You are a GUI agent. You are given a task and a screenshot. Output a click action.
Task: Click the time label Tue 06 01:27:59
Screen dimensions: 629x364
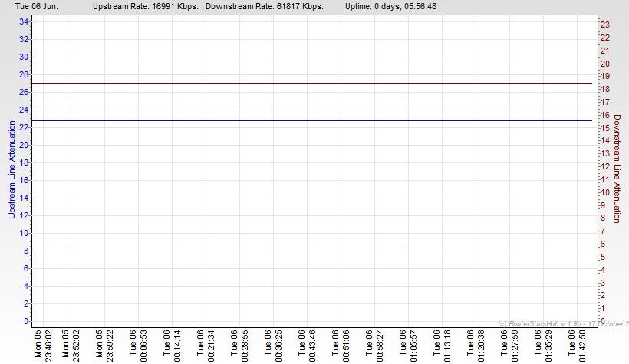(509, 346)
